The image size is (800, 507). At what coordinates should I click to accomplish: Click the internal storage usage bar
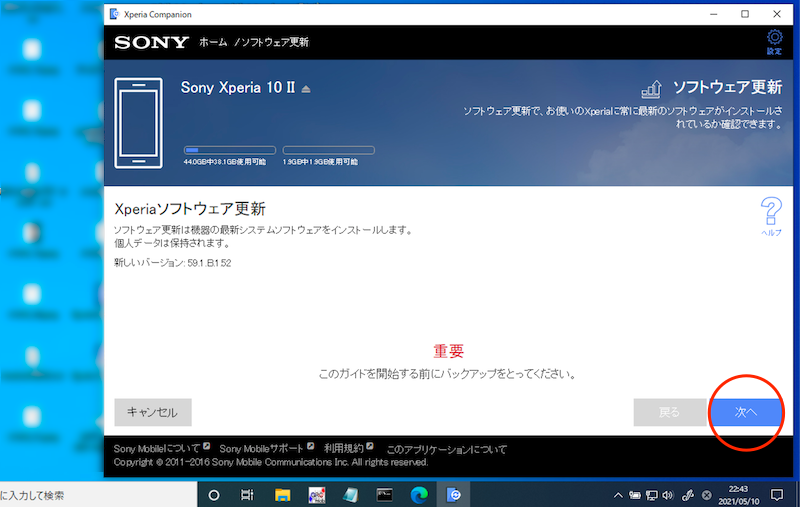pos(229,150)
